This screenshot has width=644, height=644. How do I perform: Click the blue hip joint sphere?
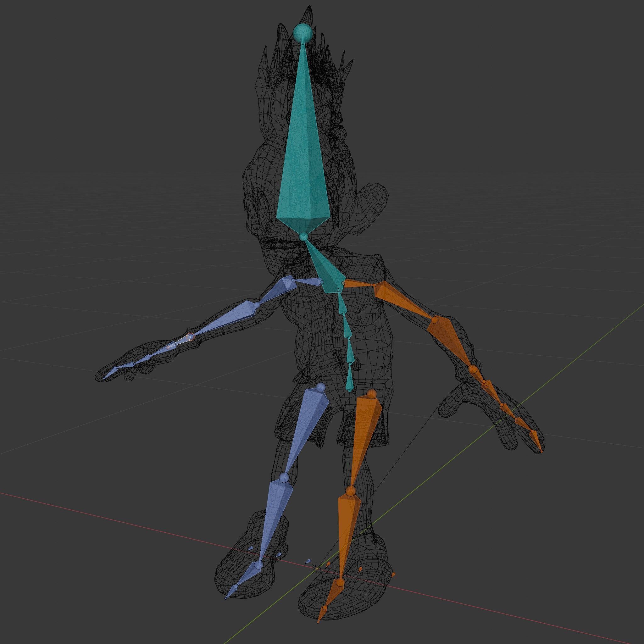(321, 387)
